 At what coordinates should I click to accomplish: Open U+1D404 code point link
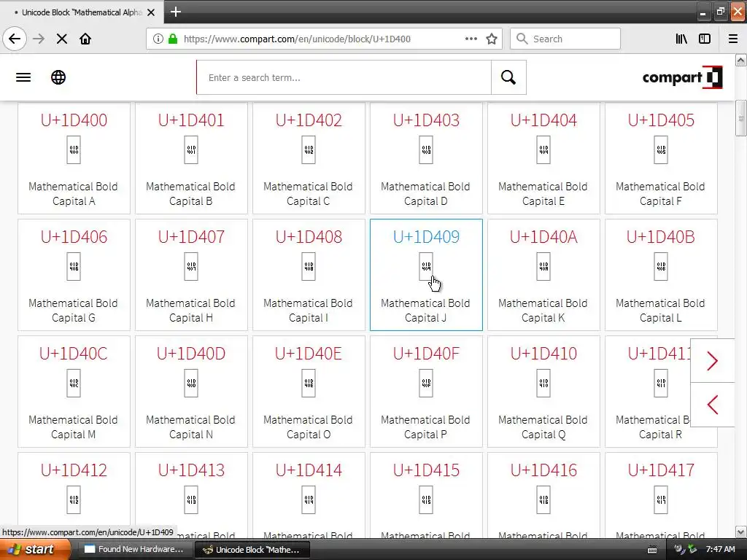click(x=543, y=120)
